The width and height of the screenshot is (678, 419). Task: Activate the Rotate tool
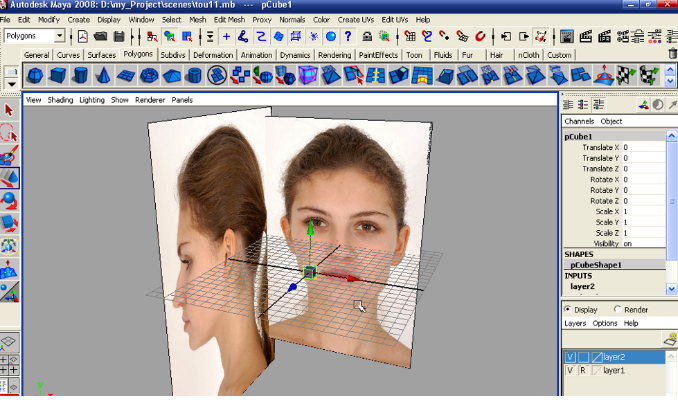pos(9,201)
